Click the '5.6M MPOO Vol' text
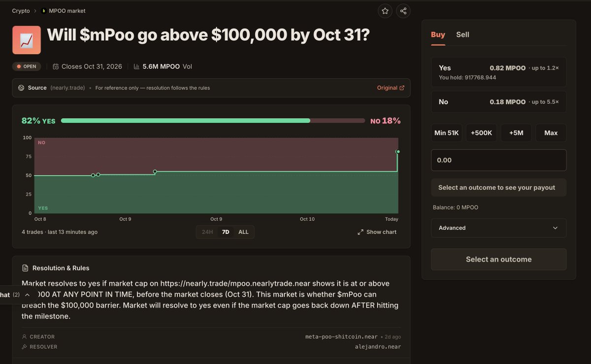591x364 pixels. tap(167, 66)
